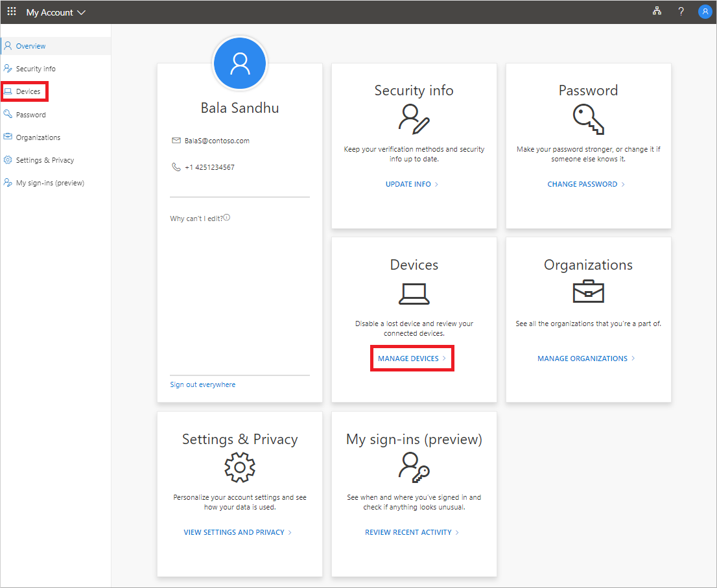
Task: Click the chevron after MANAGE ORGANIZATIONS
Action: tap(634, 358)
